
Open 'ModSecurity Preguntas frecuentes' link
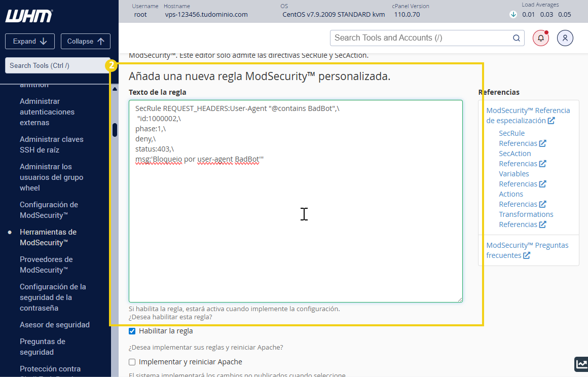(x=527, y=250)
